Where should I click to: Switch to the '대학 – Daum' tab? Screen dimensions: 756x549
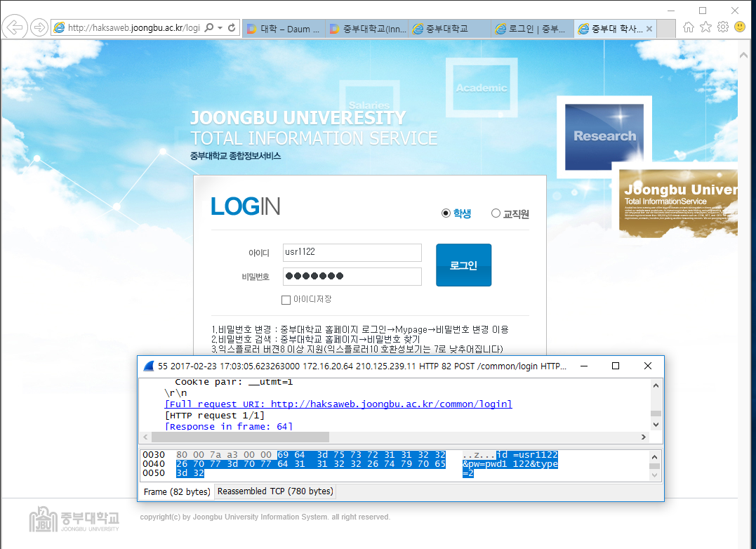[284, 29]
